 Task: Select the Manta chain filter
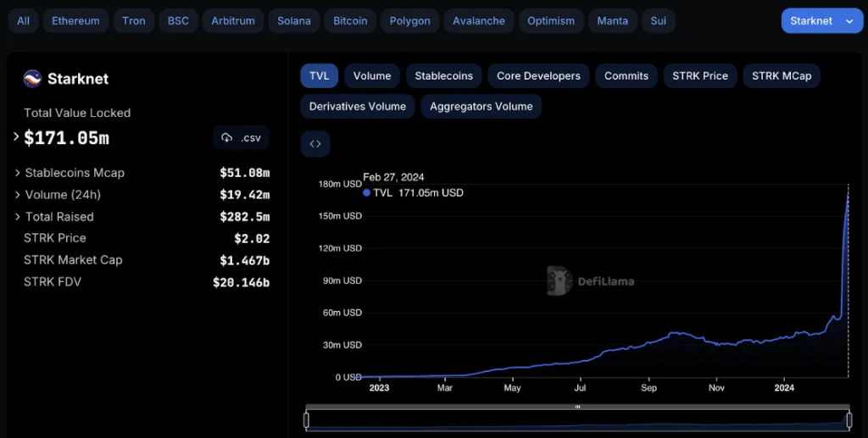(x=613, y=21)
